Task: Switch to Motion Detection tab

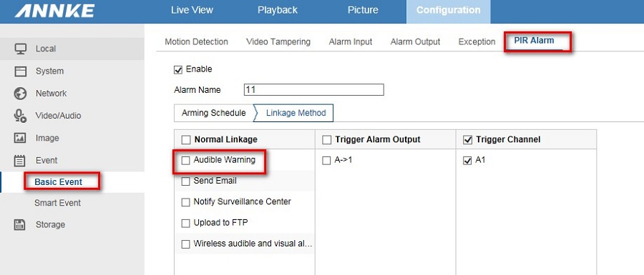Action: 196,42
